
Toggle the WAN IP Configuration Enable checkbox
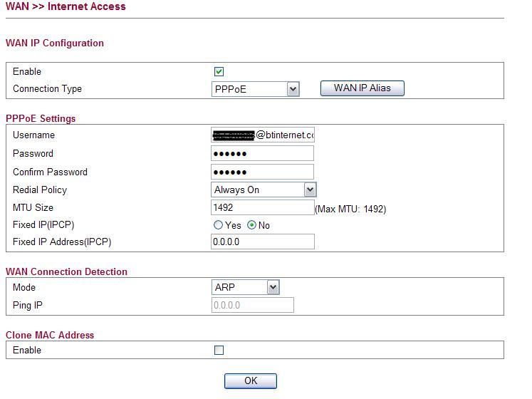219,71
